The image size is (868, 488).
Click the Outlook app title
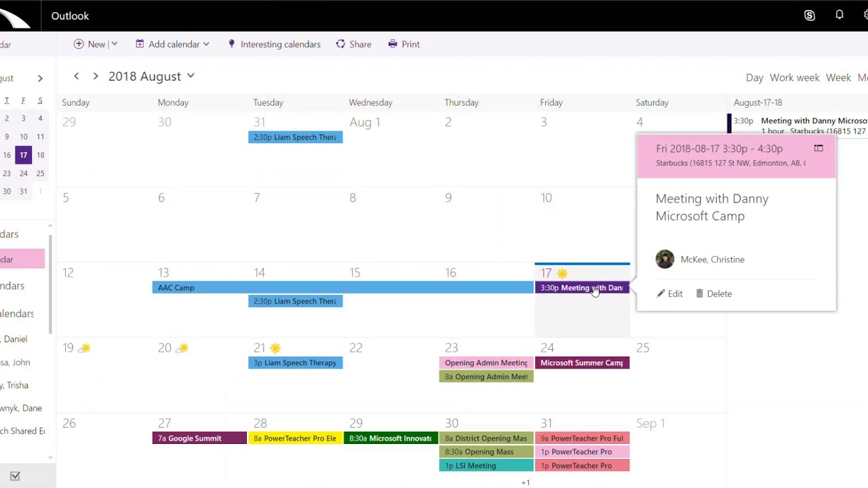coord(70,16)
